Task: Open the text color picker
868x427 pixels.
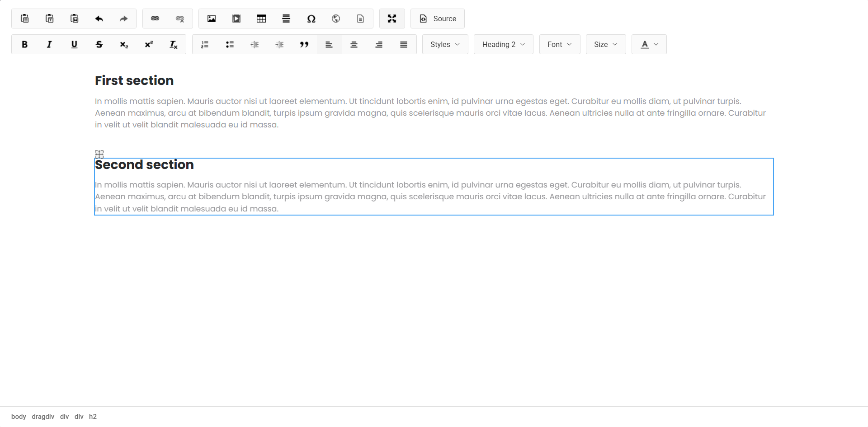Action: click(649, 44)
